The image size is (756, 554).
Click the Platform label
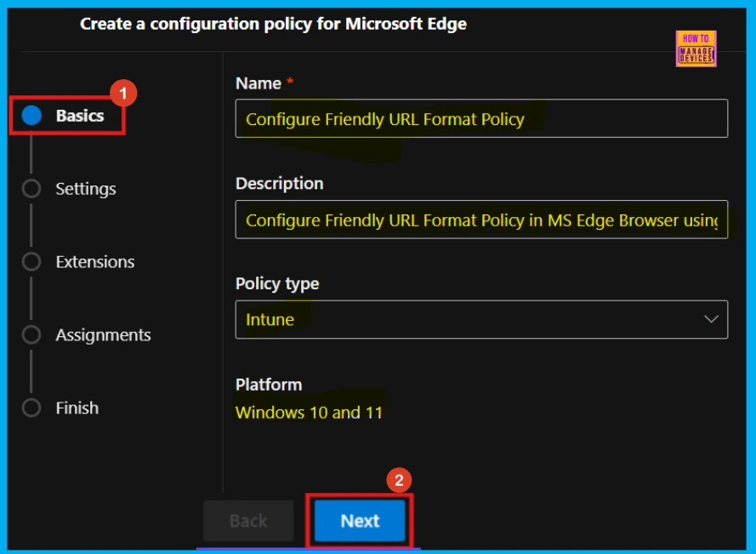[x=269, y=385]
